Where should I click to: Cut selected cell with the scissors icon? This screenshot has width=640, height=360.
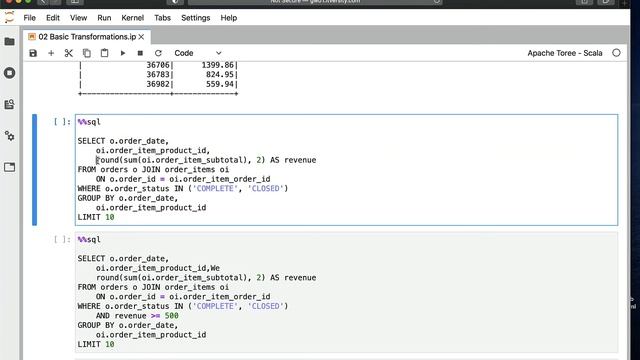pyautogui.click(x=69, y=53)
